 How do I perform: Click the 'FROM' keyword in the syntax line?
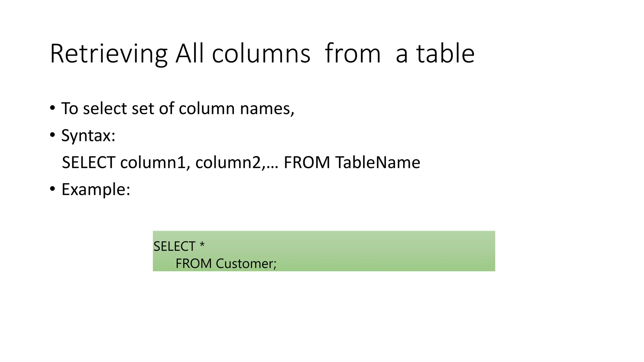[x=307, y=162]
